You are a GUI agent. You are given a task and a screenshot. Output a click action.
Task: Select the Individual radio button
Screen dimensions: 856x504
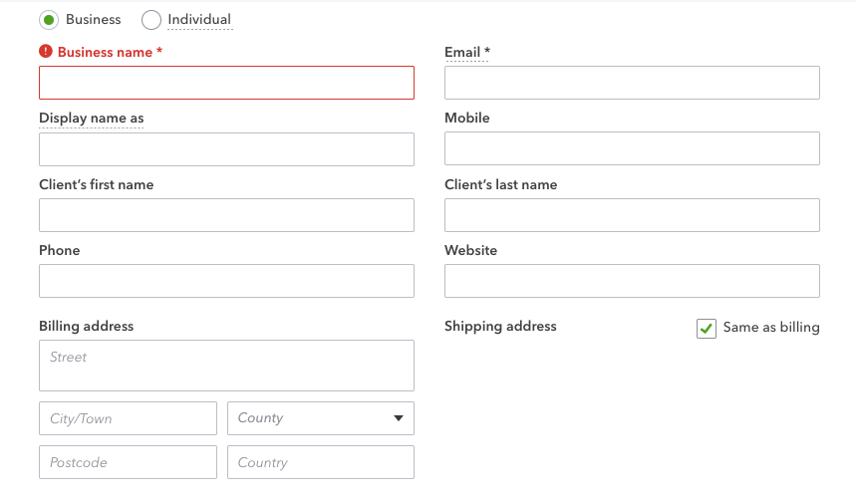[x=151, y=19]
